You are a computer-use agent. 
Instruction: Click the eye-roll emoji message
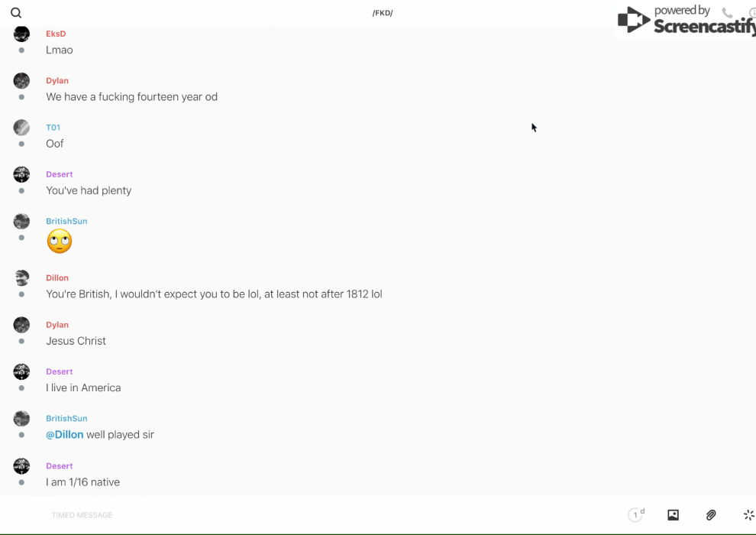click(x=60, y=242)
